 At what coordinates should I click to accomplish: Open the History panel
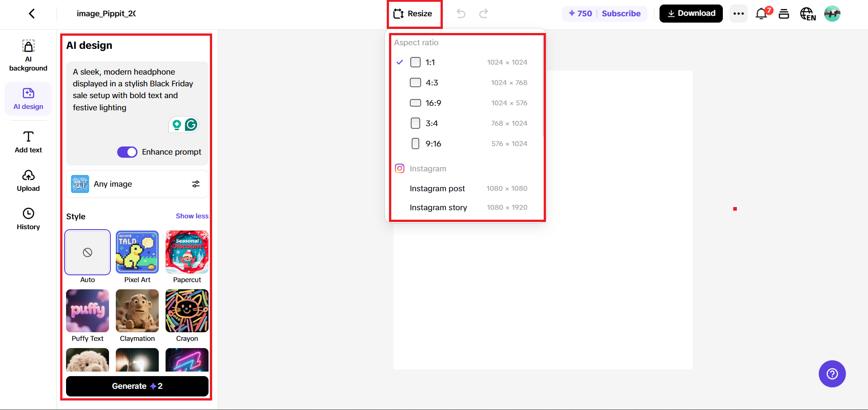[28, 219]
